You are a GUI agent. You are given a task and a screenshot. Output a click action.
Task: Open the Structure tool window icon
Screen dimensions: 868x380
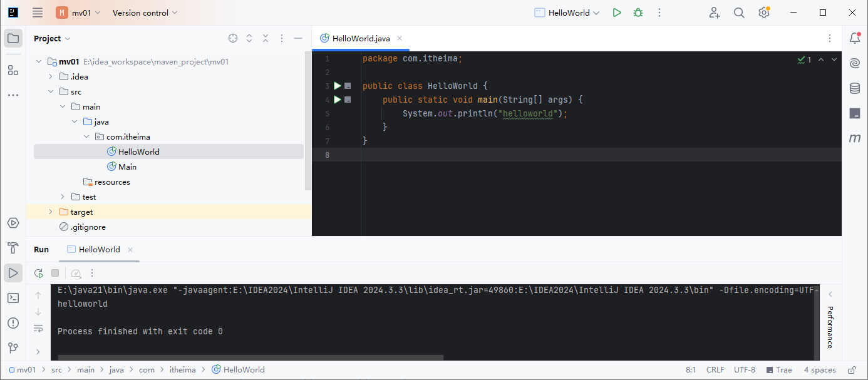(13, 69)
